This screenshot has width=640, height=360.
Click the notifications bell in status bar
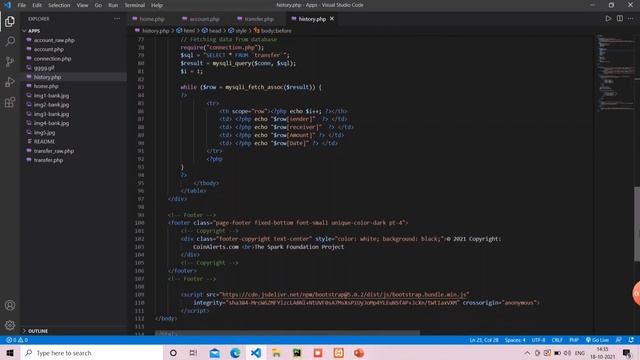point(631,340)
